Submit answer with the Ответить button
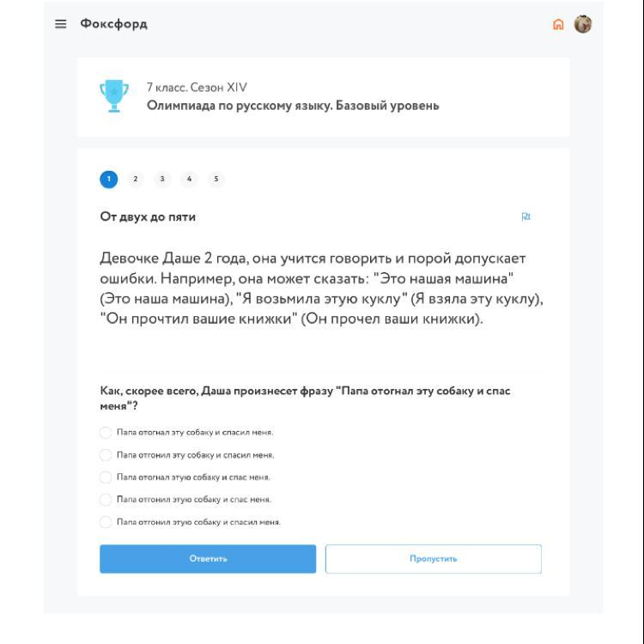The height and width of the screenshot is (644, 644). point(208,559)
